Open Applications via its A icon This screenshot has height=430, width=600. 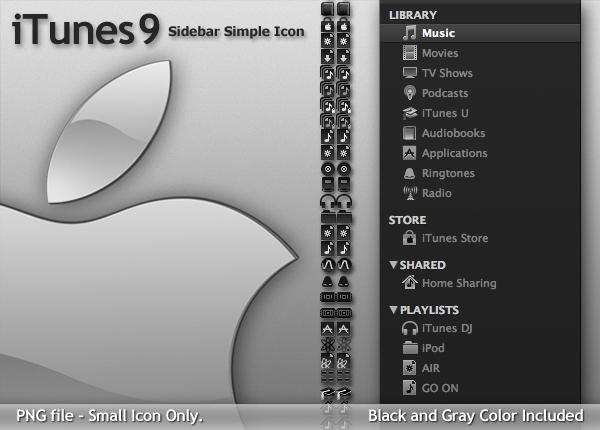[x=409, y=153]
